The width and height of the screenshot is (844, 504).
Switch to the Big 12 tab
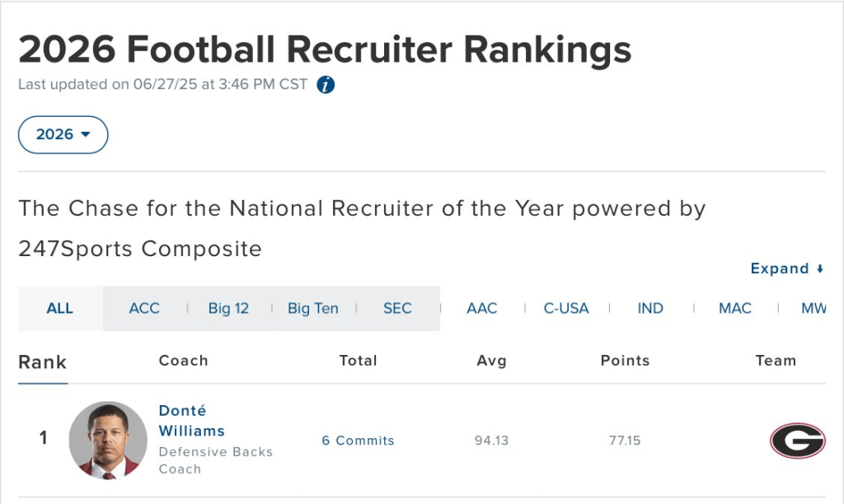[228, 308]
